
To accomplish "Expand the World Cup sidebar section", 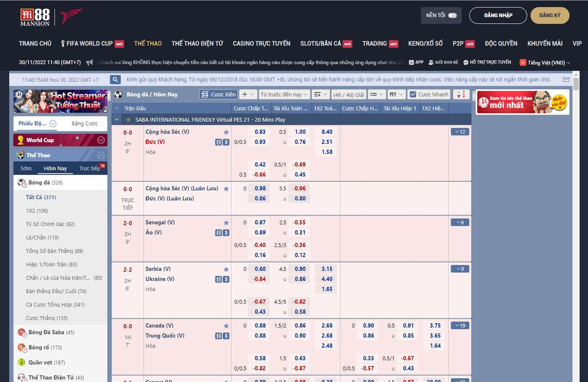I will click(101, 140).
